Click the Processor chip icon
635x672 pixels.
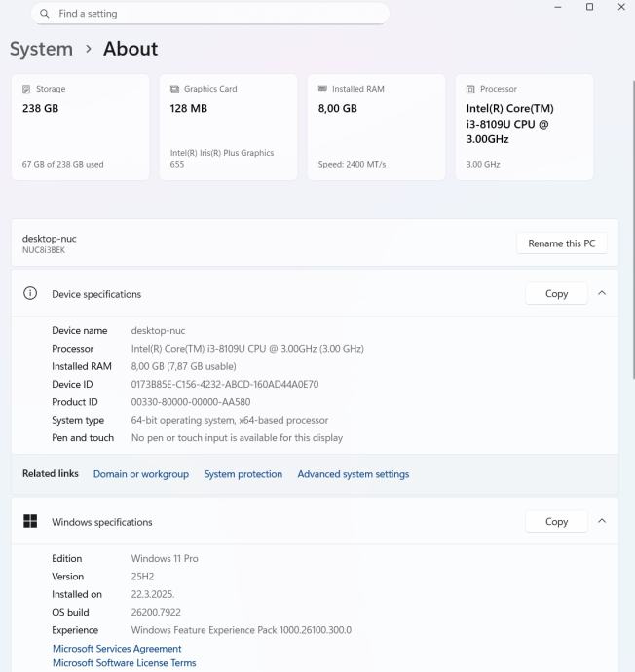(x=471, y=89)
